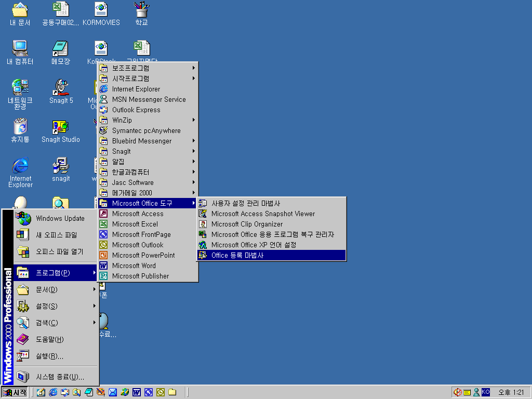Click the blue envelope quick launch icon
This screenshot has width=532, height=399.
pyautogui.click(x=113, y=392)
